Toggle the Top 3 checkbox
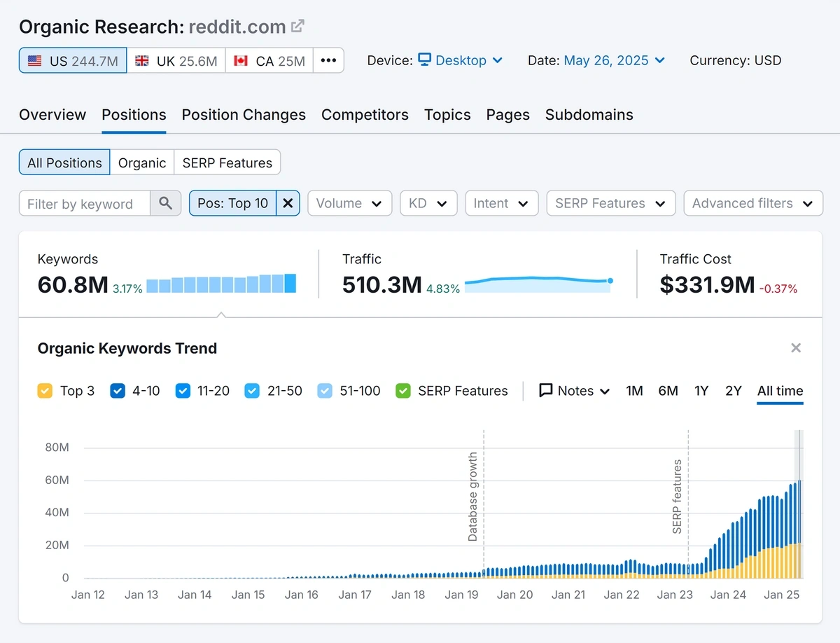This screenshot has height=643, width=840. click(45, 391)
